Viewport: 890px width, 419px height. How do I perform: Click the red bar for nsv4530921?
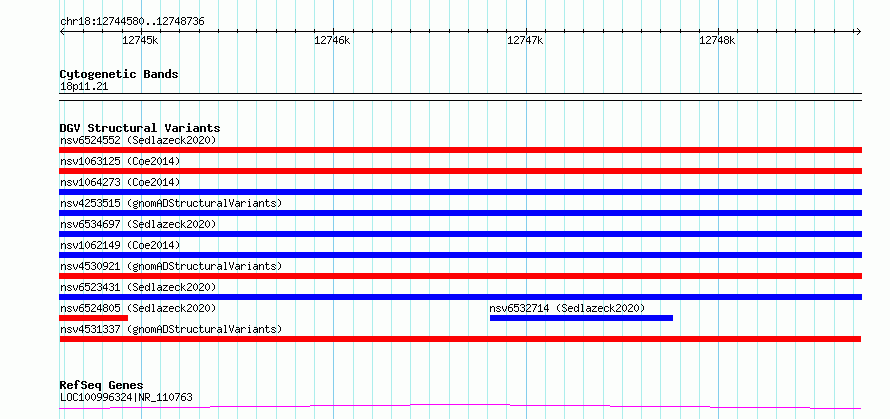460,276
